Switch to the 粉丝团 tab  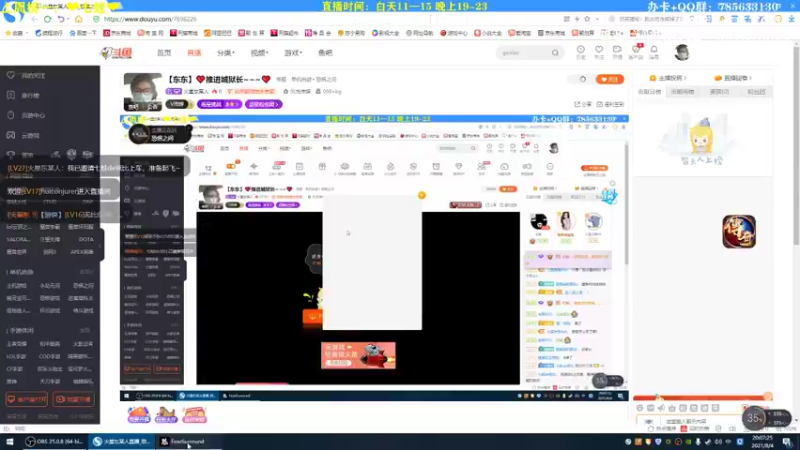coord(756,92)
